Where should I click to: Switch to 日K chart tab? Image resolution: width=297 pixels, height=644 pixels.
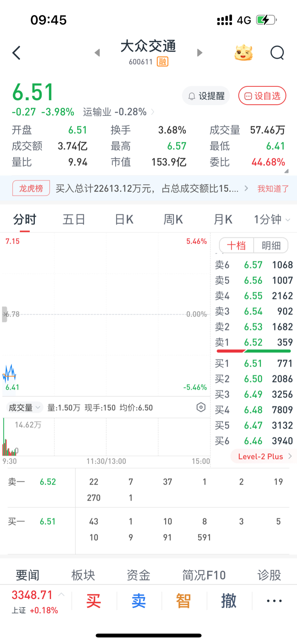[124, 220]
